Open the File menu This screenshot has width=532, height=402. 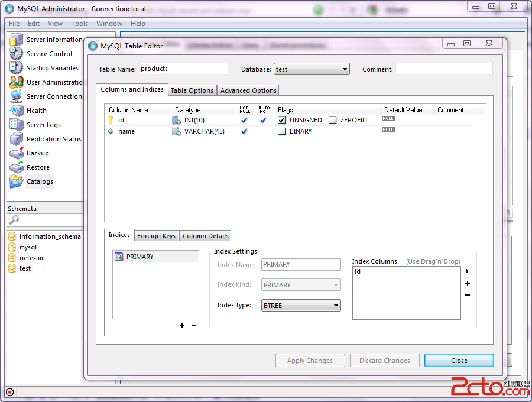pos(14,24)
